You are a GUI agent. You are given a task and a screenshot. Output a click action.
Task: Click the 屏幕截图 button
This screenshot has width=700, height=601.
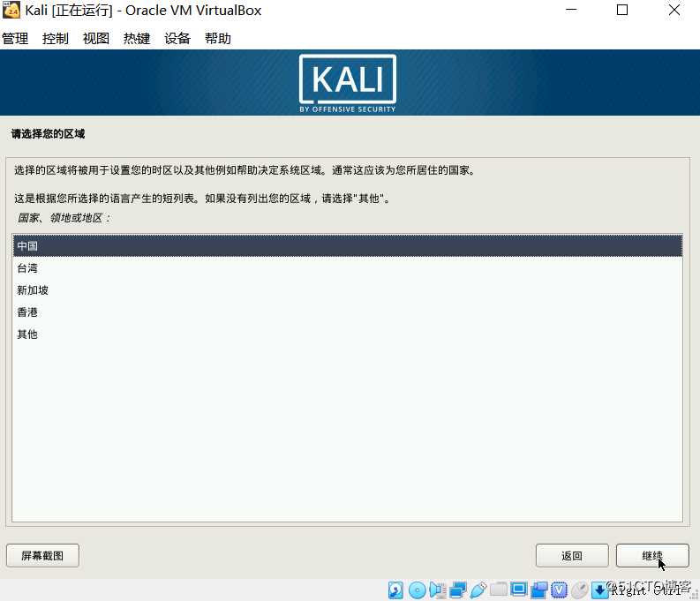[x=43, y=555]
